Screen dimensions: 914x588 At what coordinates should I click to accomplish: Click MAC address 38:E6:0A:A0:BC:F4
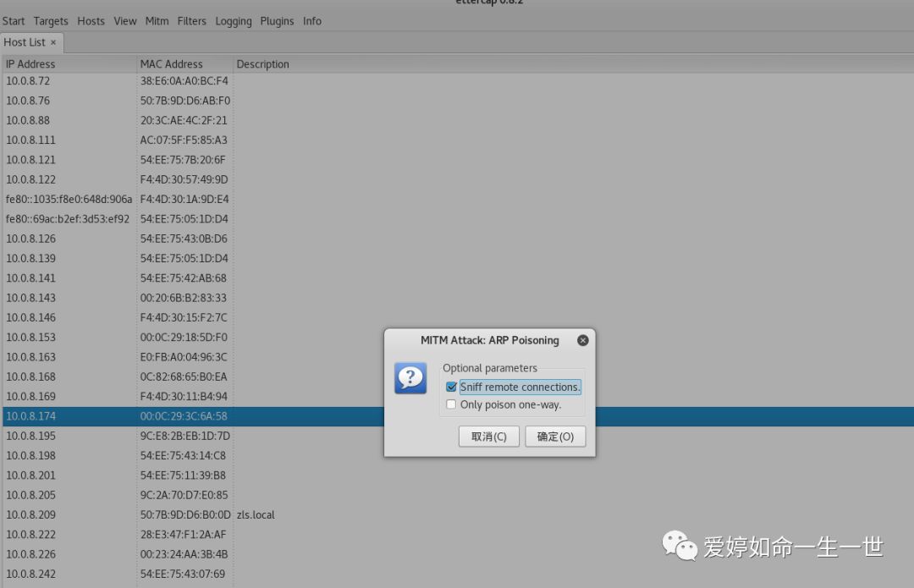(184, 81)
